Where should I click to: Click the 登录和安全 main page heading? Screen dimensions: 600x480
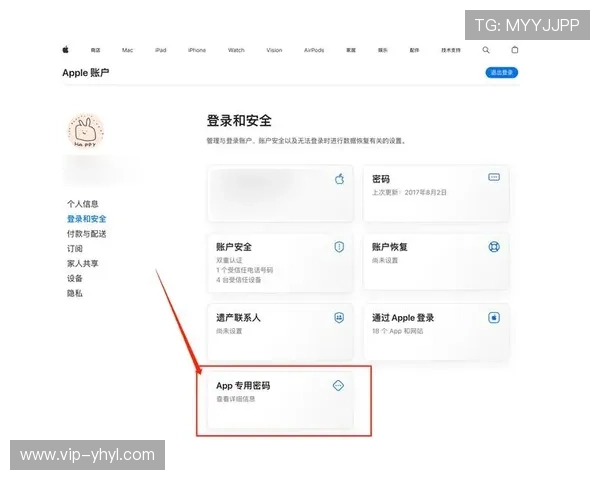[239, 121]
